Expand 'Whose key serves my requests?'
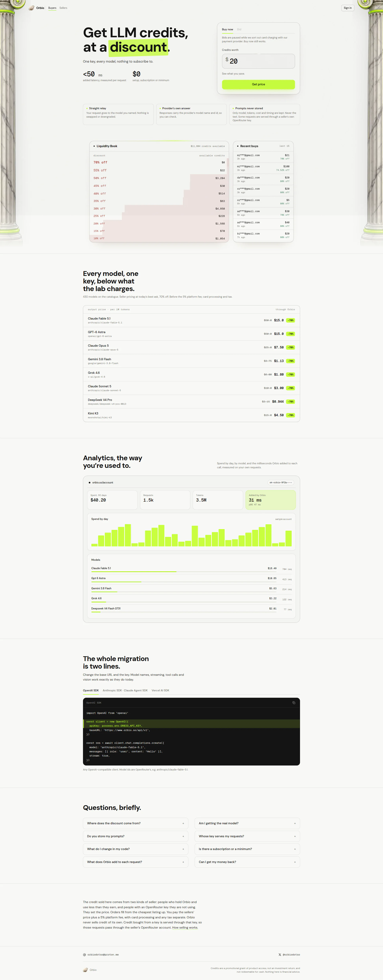The image size is (383, 980). point(247,836)
